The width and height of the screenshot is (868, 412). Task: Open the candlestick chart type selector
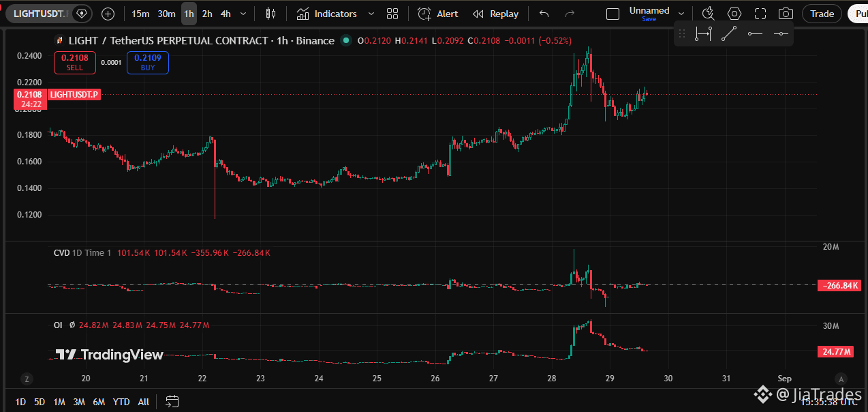(271, 14)
